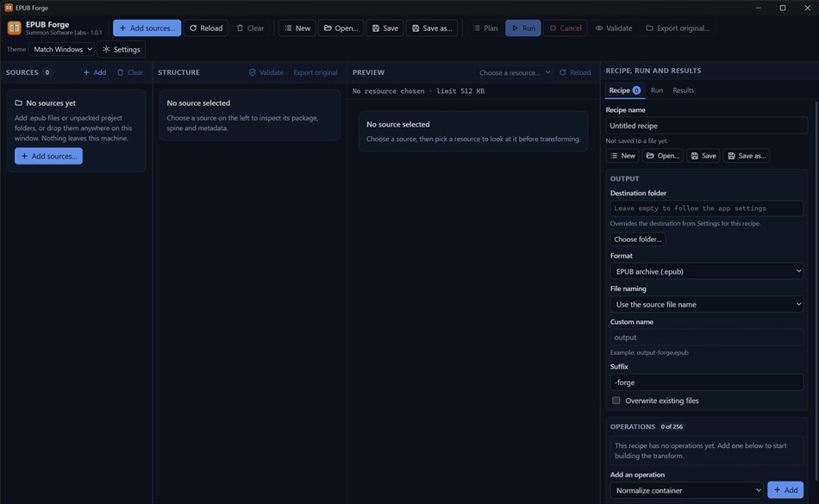Open the Settings dialog

(x=122, y=49)
